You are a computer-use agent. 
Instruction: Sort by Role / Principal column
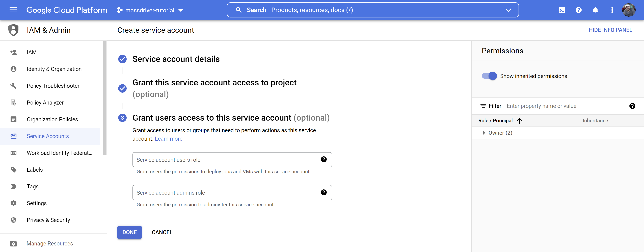495,120
